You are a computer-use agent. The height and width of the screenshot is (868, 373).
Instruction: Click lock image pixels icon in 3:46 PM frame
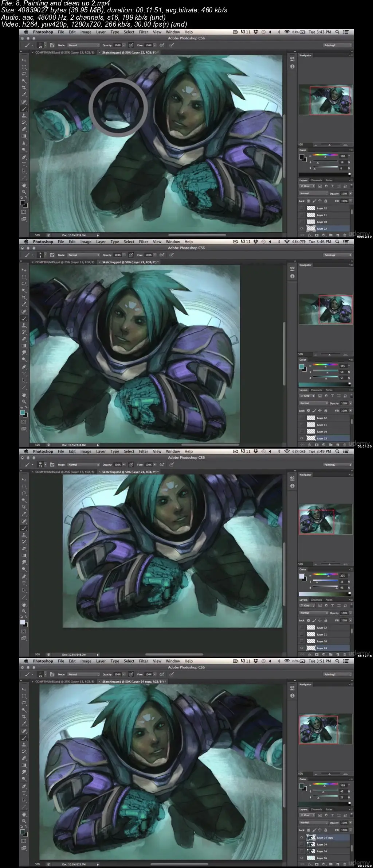pos(314,411)
